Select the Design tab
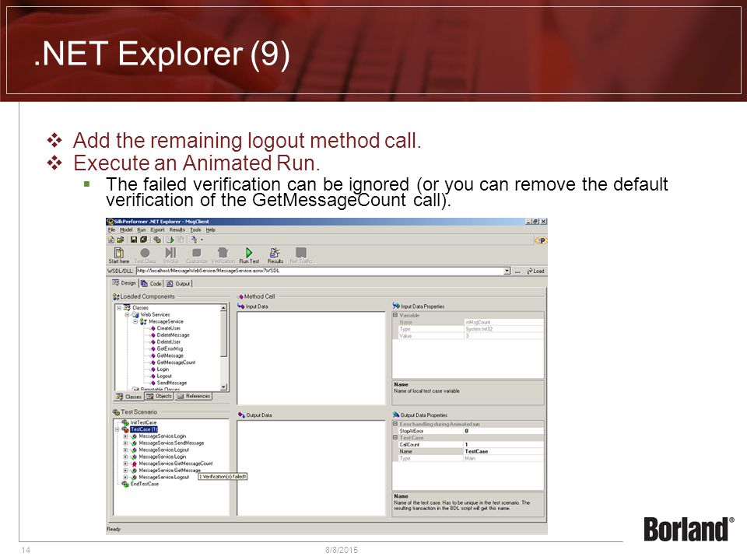This screenshot has width=747, height=560. pos(124,283)
